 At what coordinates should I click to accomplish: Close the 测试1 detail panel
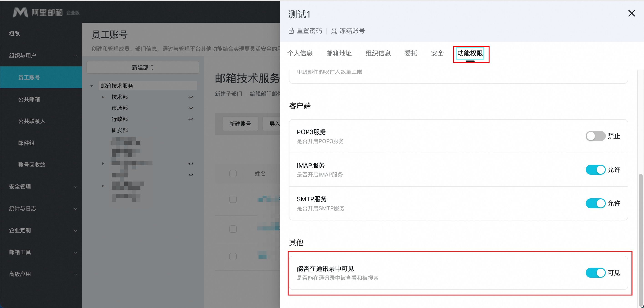coord(631,13)
